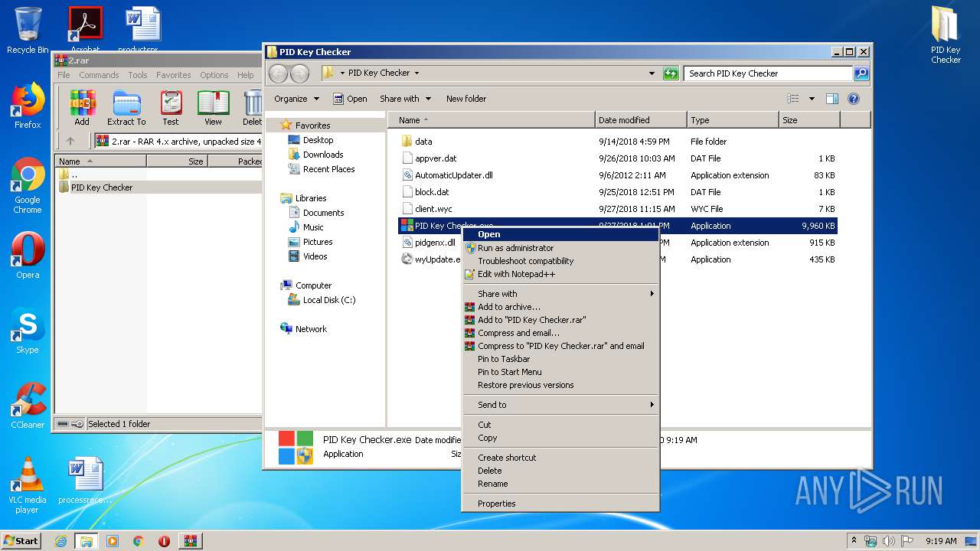980x551 pixels.
Task: Click the Search PID Key Checker field
Action: tap(768, 73)
